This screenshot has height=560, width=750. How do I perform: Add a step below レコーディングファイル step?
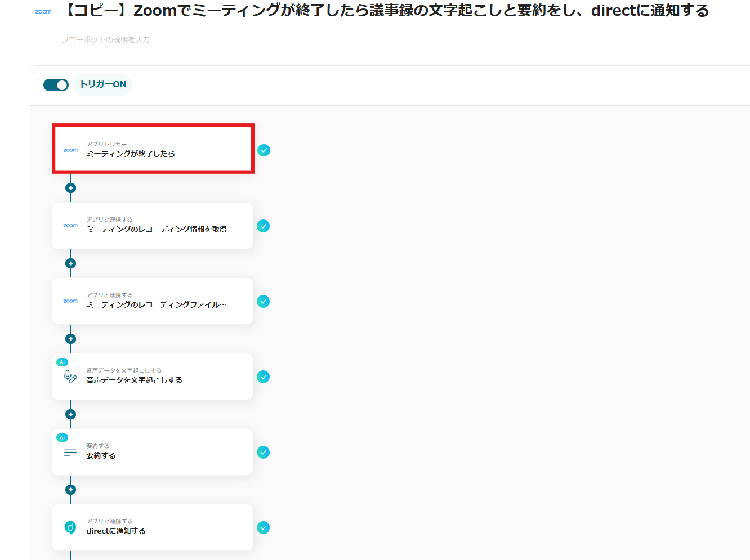click(x=70, y=339)
